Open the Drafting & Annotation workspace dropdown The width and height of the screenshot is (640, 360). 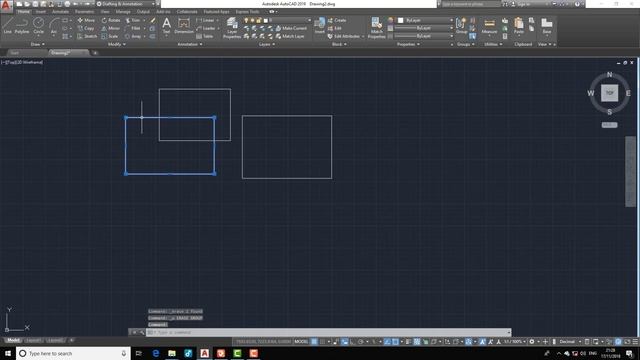[126, 4]
